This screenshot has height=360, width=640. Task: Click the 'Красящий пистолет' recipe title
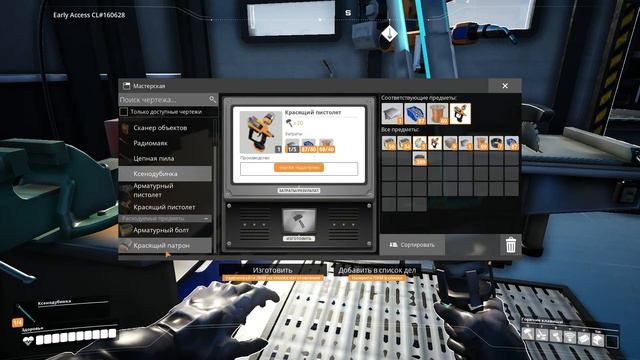313,112
